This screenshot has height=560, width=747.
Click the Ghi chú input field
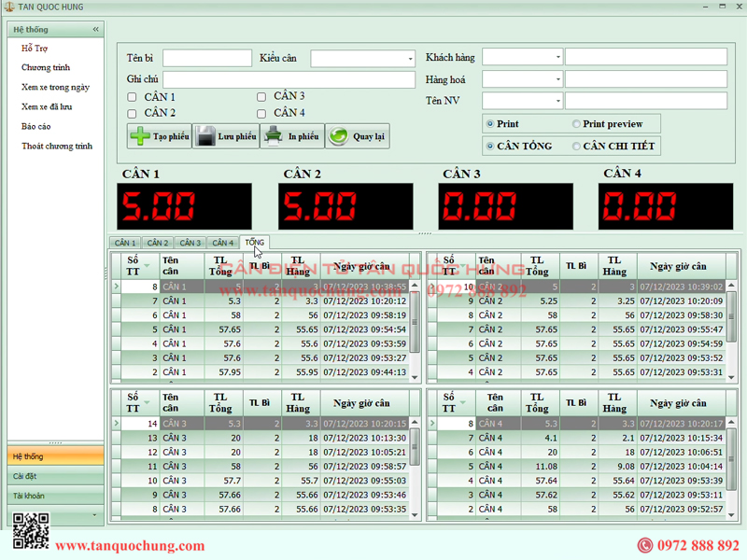pyautogui.click(x=289, y=79)
